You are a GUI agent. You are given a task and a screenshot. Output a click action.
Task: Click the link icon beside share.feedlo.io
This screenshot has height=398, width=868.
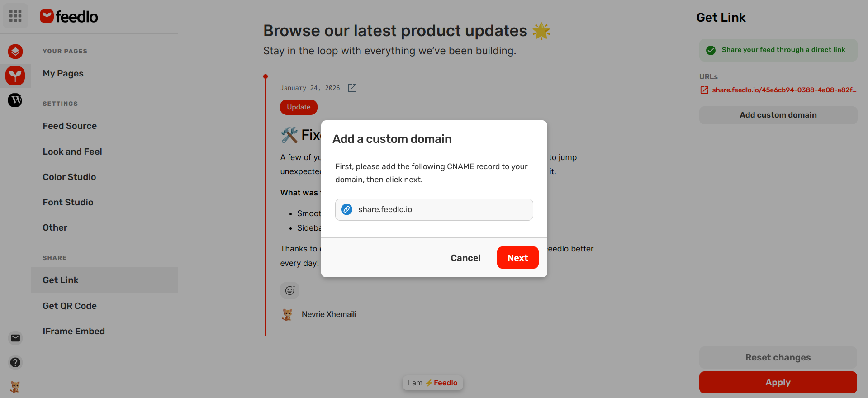click(x=347, y=209)
